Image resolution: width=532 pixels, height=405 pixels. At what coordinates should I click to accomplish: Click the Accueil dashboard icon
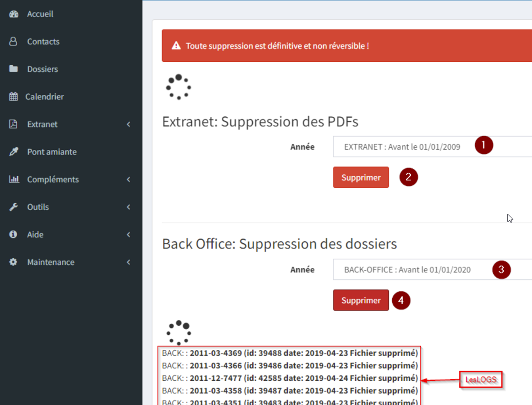coord(14,14)
